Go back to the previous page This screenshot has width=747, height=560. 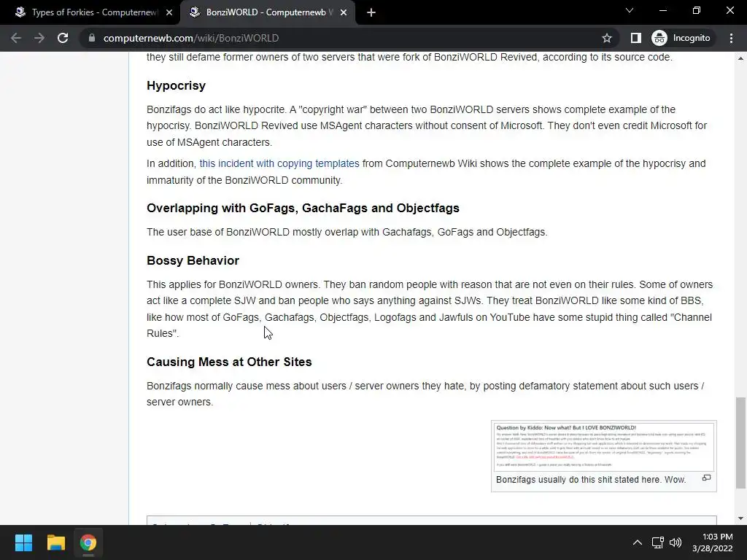click(x=16, y=38)
